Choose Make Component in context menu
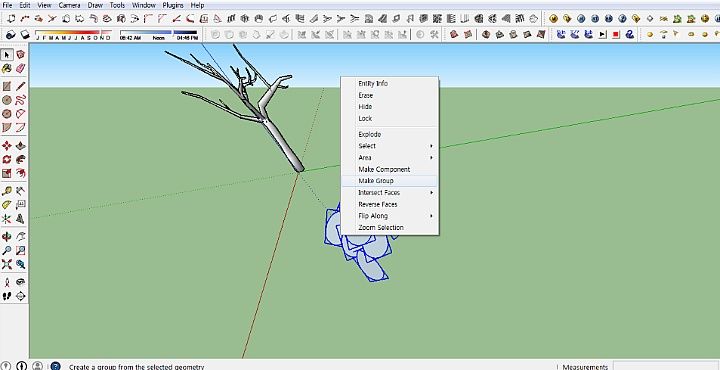 click(390, 169)
